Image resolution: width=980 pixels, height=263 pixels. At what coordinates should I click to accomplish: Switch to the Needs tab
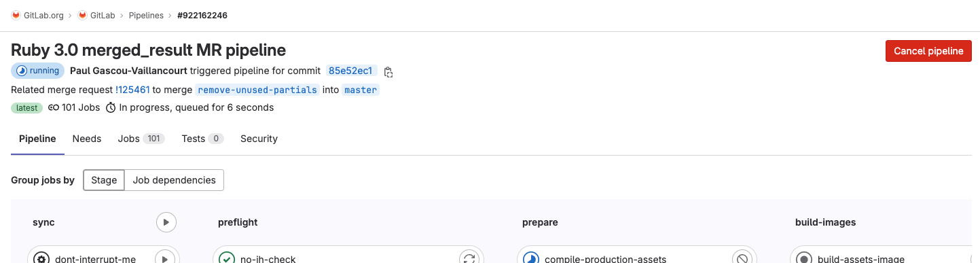(87, 139)
